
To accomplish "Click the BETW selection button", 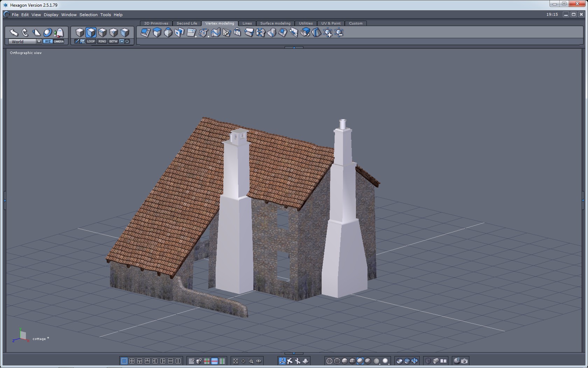I will point(113,41).
